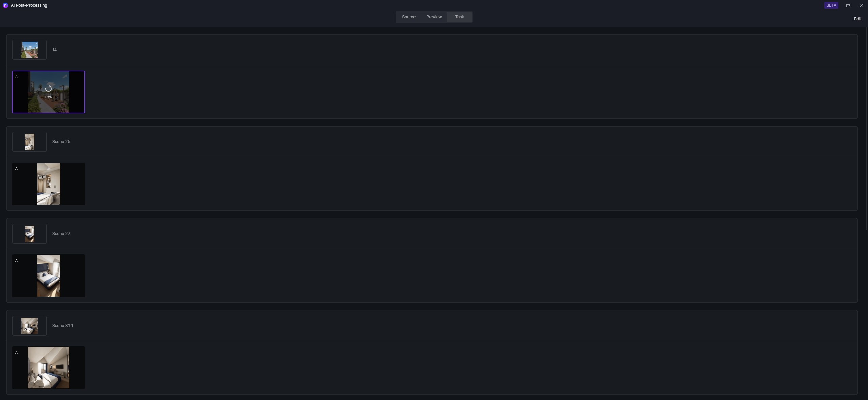Click the AI Post-Processing app logo icon
This screenshot has height=400, width=868.
pyautogui.click(x=5, y=5)
